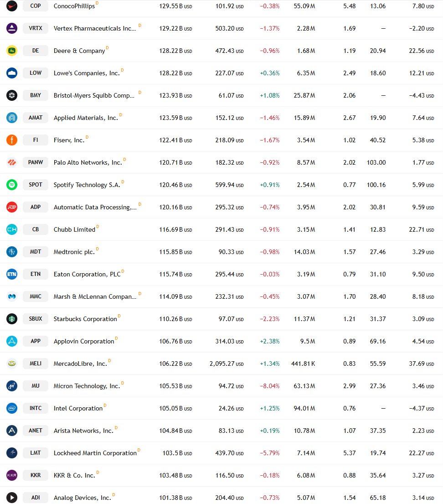The width and height of the screenshot is (443, 504).
Task: Click Intel volume 94.01 M
Action: tap(304, 408)
